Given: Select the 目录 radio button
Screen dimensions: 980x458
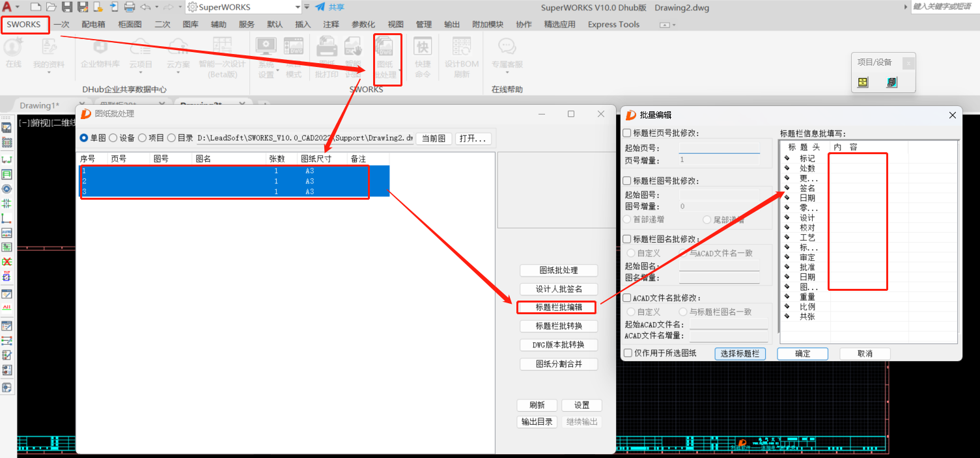Looking at the screenshot, I should coord(171,138).
